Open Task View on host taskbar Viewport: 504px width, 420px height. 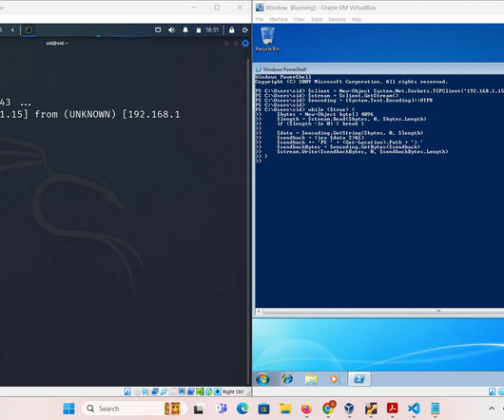[199, 409]
